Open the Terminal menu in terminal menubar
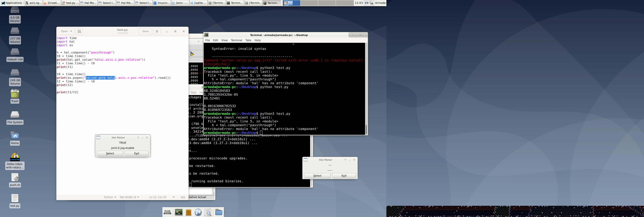Image resolution: width=644 pixels, height=217 pixels. click(236, 40)
